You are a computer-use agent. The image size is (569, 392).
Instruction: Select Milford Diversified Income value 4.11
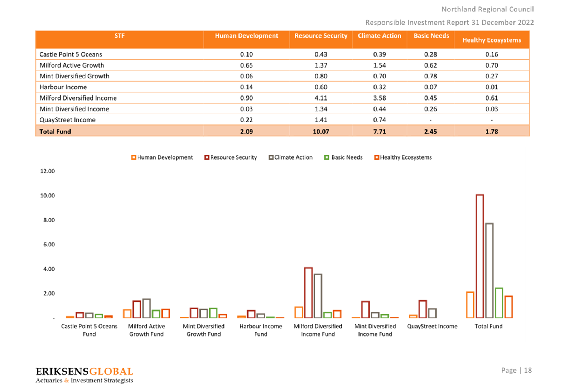pos(321,98)
